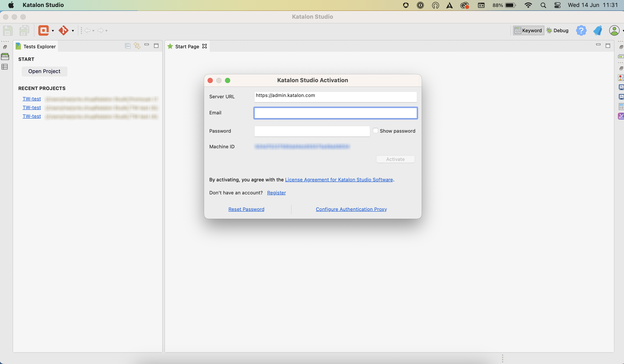Open Spotlight search in menu bar
This screenshot has height=364, width=624.
click(543, 5)
